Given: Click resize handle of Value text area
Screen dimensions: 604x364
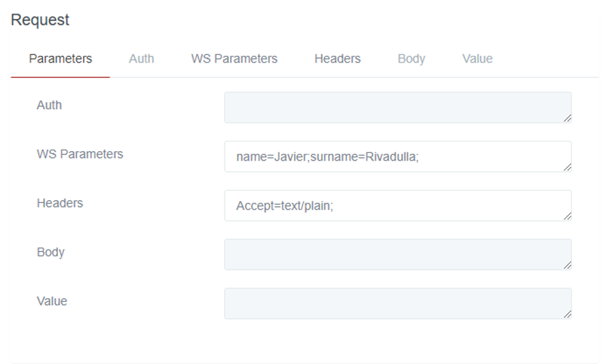Looking at the screenshot, I should [x=567, y=314].
